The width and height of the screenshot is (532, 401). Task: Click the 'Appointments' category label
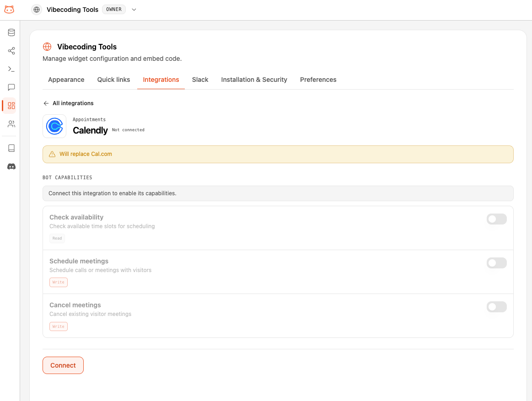click(89, 119)
